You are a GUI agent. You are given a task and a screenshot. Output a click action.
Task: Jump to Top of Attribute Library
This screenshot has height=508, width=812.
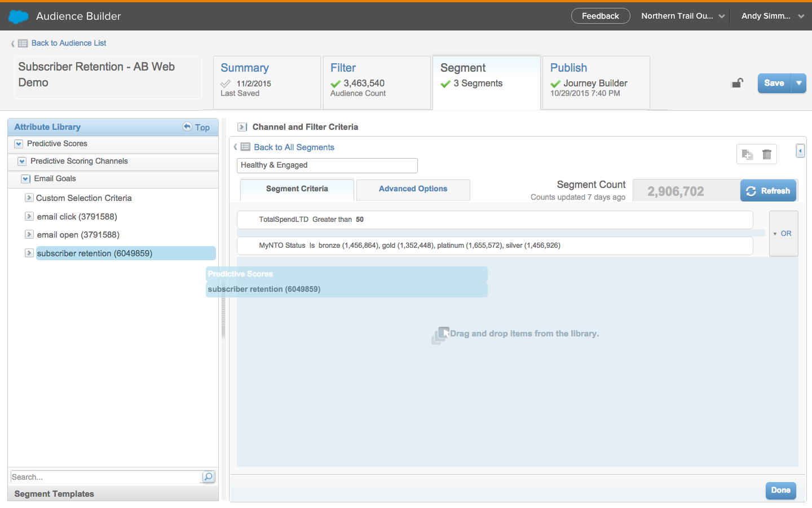196,127
